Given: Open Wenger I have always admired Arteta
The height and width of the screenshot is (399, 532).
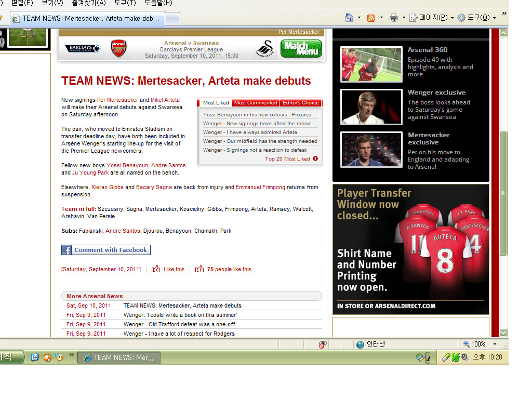Looking at the screenshot, I should [250, 132].
